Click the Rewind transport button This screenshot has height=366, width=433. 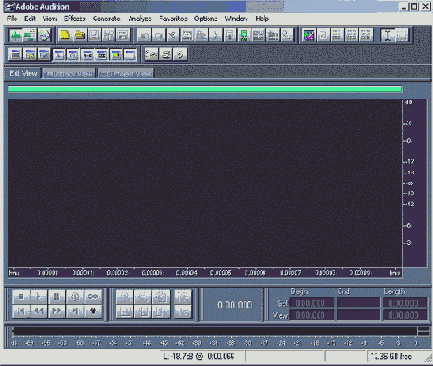tap(39, 311)
